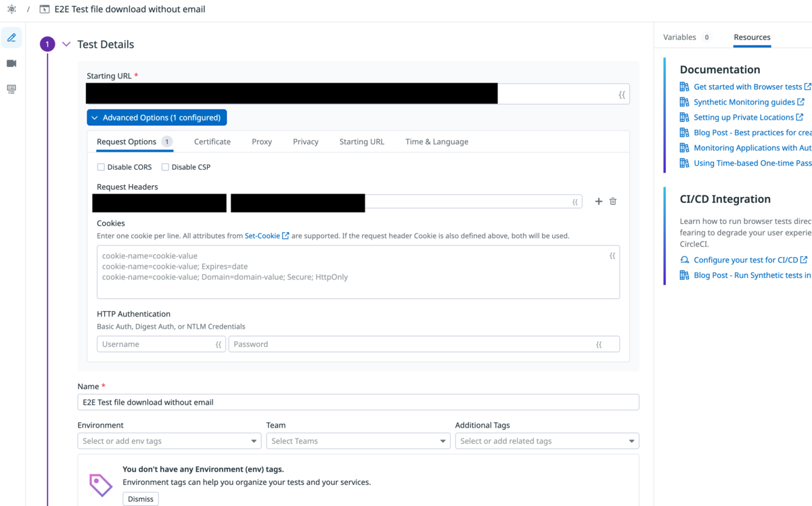Click the external link icon after Setting up Private Locations
Viewport: 812px width, 506px height.
pyautogui.click(x=800, y=117)
